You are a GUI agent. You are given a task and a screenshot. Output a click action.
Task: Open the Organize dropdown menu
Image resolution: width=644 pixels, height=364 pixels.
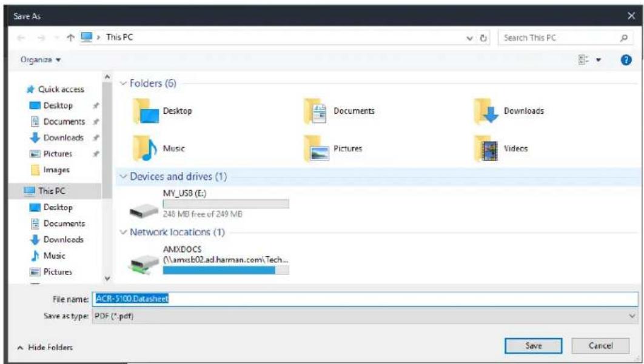(x=41, y=60)
